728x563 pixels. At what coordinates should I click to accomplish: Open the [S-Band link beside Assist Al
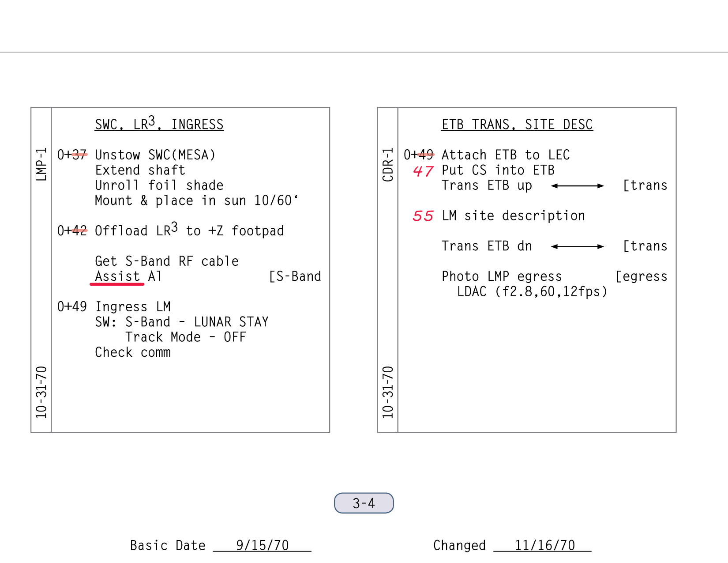coord(295,276)
